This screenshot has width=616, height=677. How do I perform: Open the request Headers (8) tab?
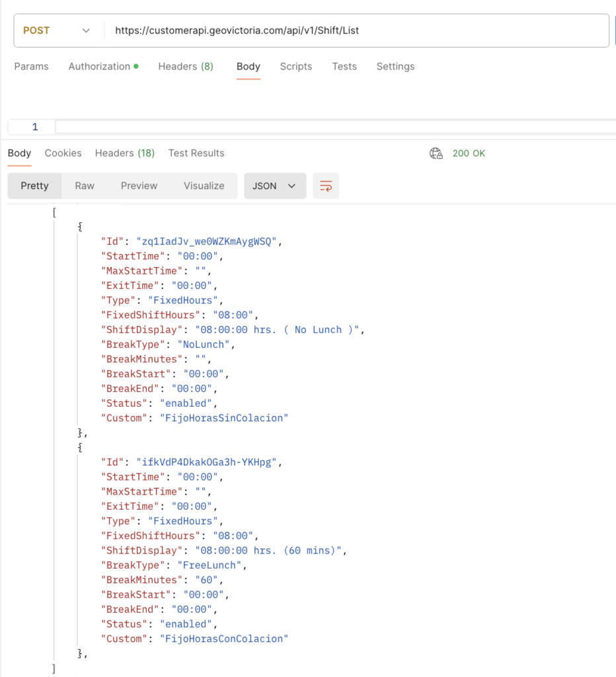click(186, 66)
